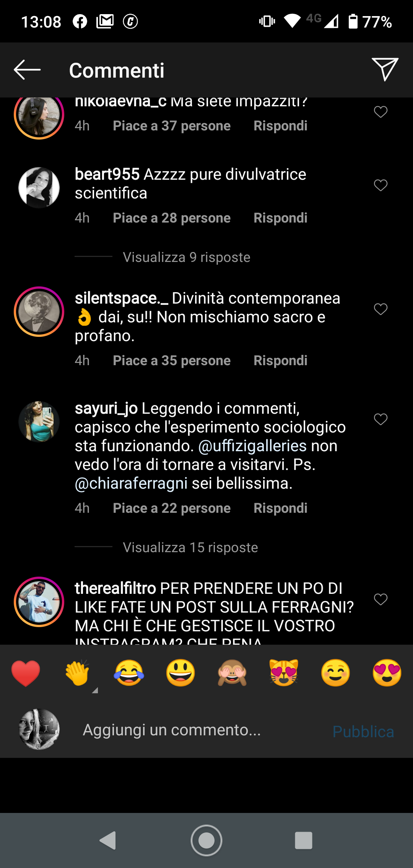Image resolution: width=413 pixels, height=868 pixels.
Task: Expand Visualizza 9 risposte
Action: tap(187, 257)
